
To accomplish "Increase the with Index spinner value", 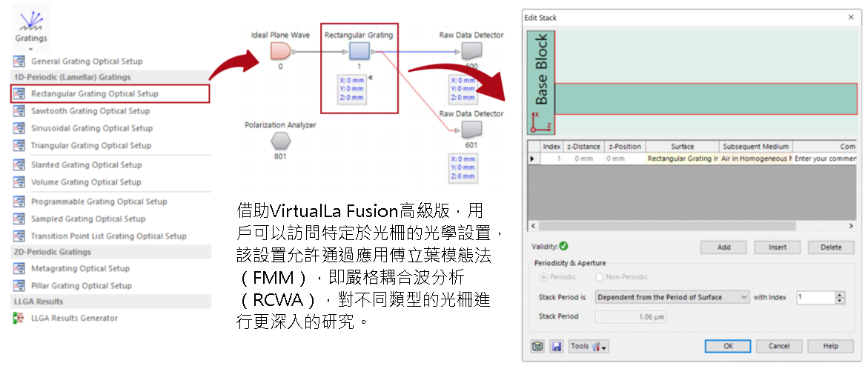I will [x=841, y=295].
